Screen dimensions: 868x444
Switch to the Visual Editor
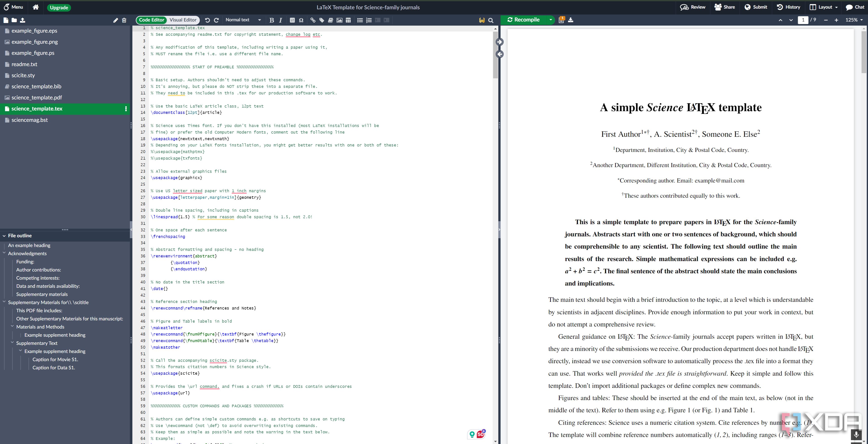pos(183,19)
